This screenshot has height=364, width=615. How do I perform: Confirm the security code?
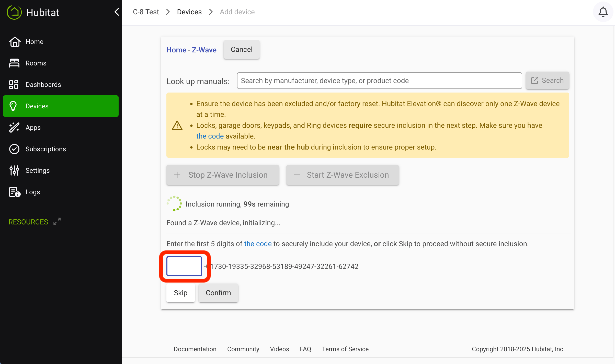point(218,293)
